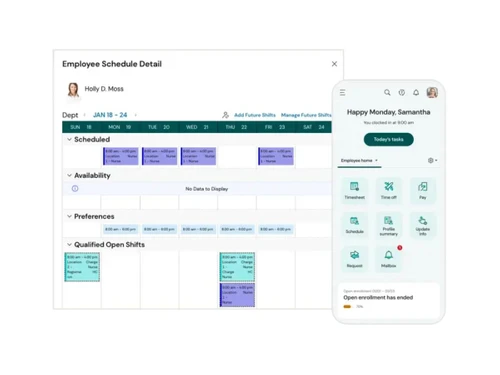Open Thursday's purple qualified open shift
Viewport: 500px width, 375px height.
click(x=237, y=295)
